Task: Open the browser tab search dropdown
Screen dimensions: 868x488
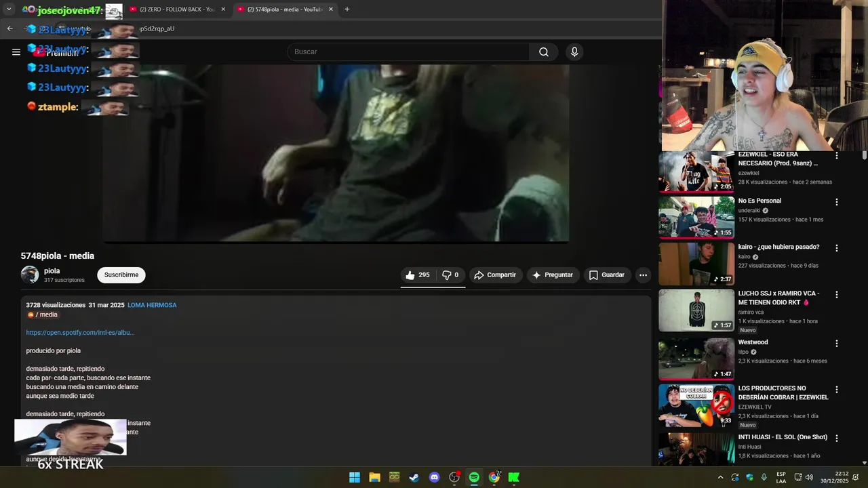Action: pyautogui.click(x=9, y=9)
